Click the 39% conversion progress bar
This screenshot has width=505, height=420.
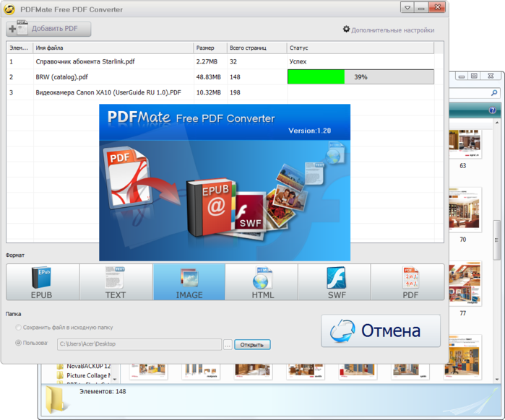[x=361, y=76]
